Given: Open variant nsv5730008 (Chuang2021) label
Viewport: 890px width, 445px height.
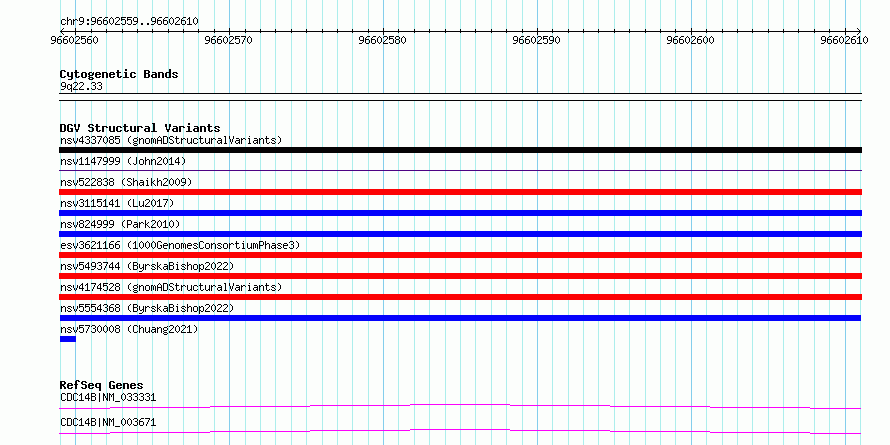Looking at the screenshot, I should 129,329.
